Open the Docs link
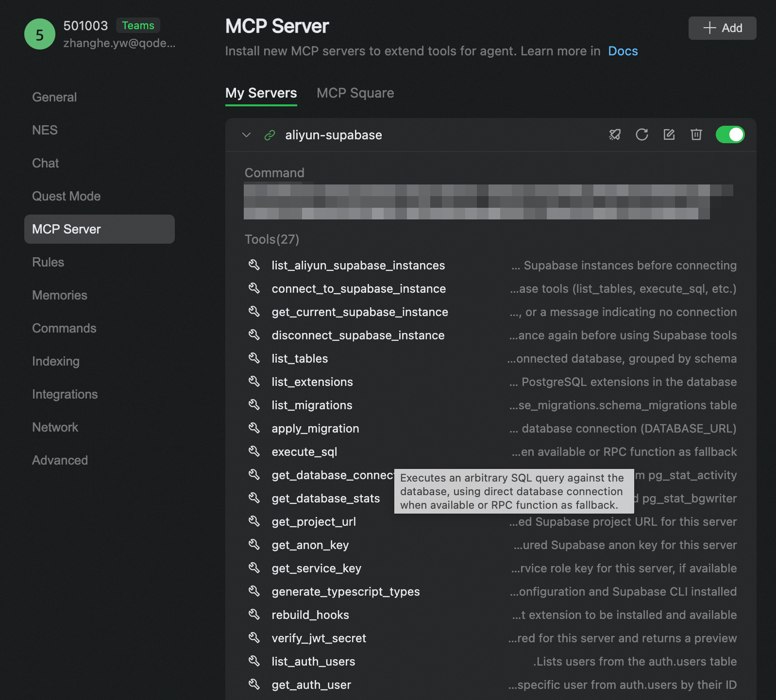 [x=623, y=51]
